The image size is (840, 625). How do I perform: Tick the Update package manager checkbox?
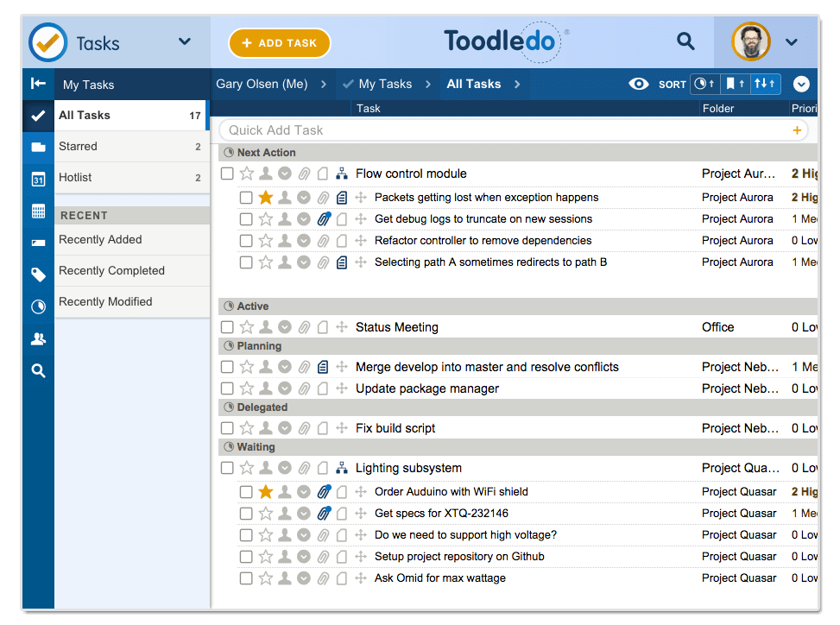coord(227,388)
